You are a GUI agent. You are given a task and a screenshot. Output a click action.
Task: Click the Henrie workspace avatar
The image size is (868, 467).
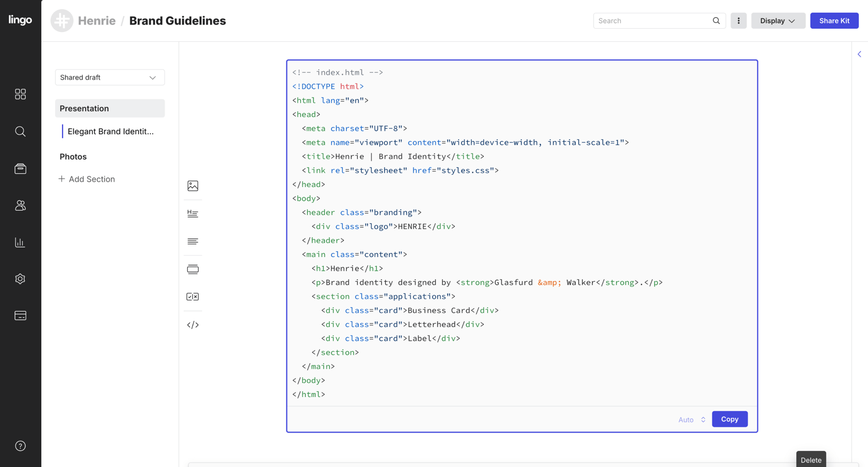(62, 21)
